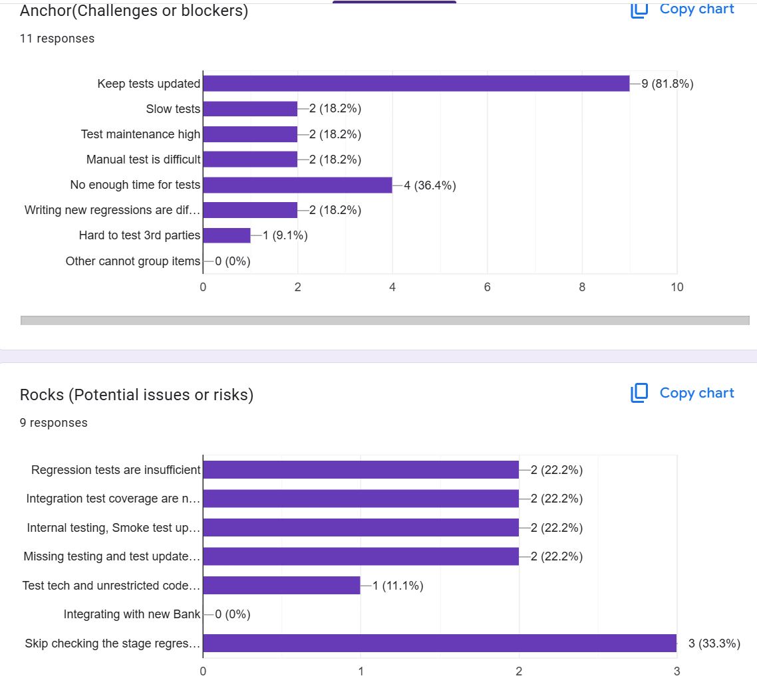This screenshot has width=757, height=700.
Task: Click the 'Slow tests' bar
Action: tap(250, 109)
